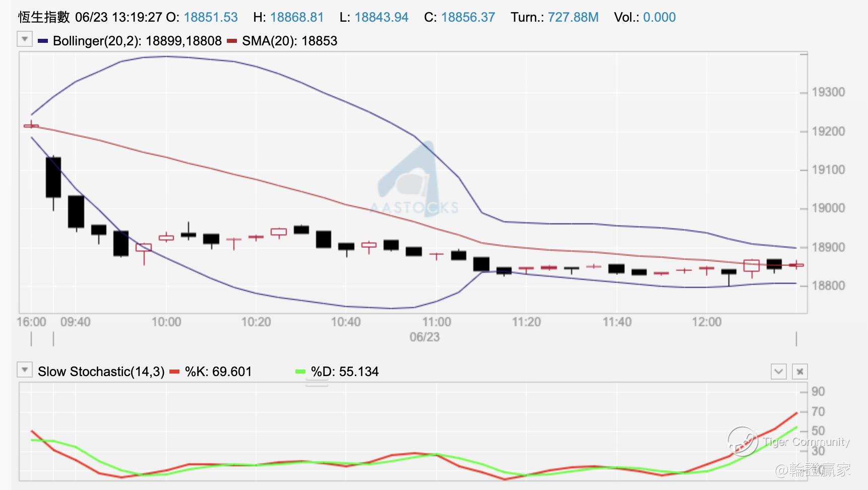Viewport: 868px width, 490px height.
Task: Click the green %D legend swatch
Action: 300,372
